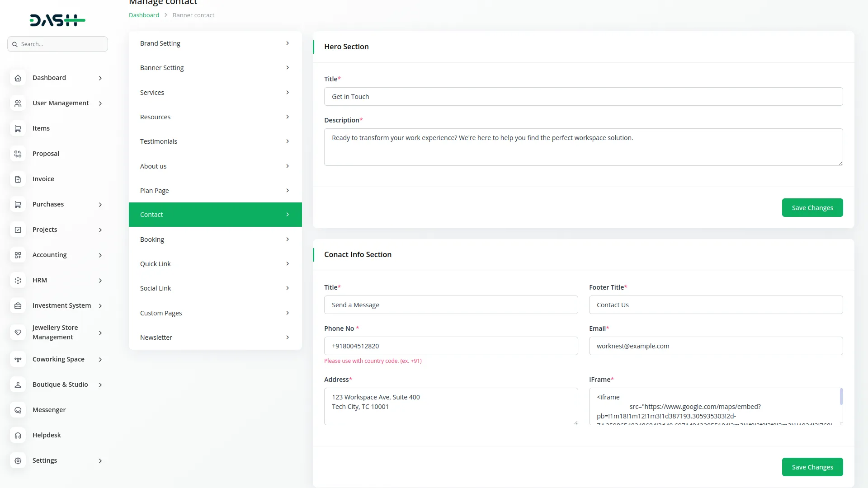Expand the Coworking Space chevron

pyautogui.click(x=100, y=360)
